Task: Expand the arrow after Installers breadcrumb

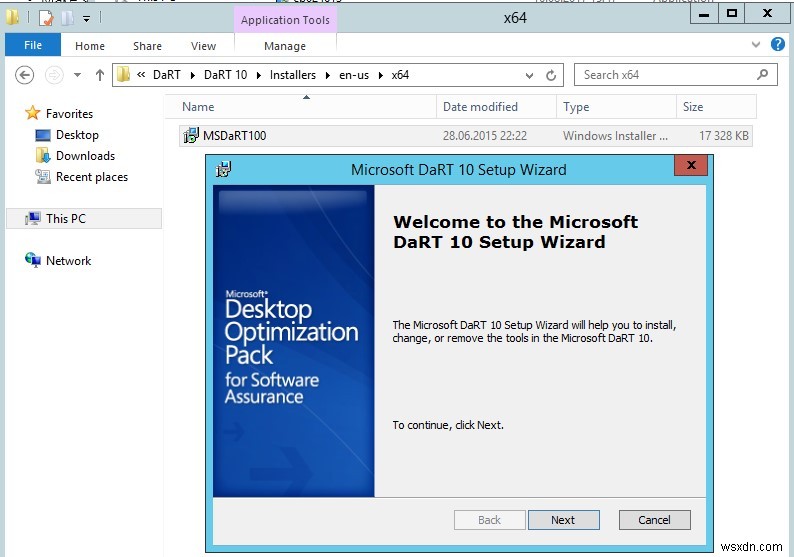Action: (x=328, y=75)
